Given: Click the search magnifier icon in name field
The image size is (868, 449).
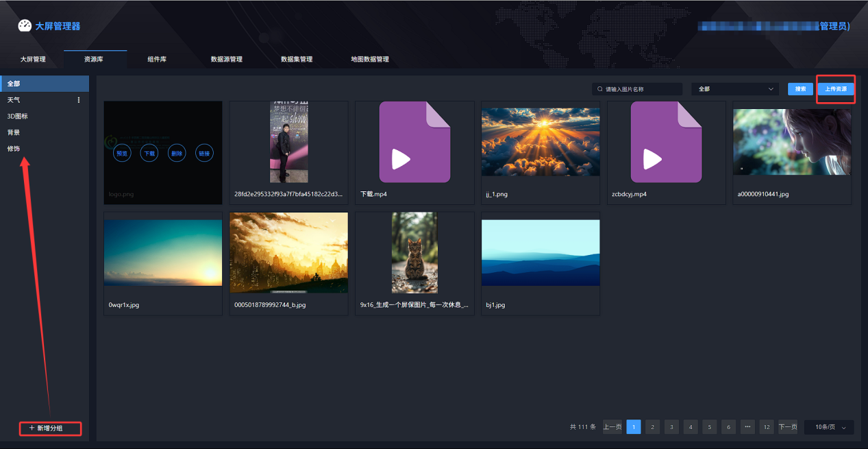Looking at the screenshot, I should tap(600, 89).
